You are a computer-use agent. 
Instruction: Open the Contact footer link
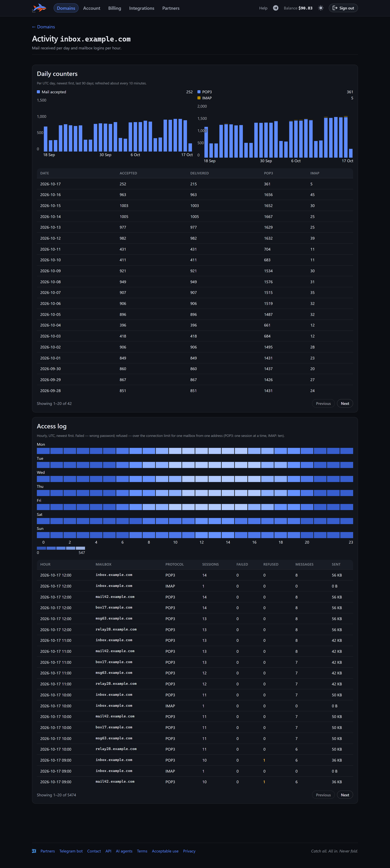[x=94, y=851]
